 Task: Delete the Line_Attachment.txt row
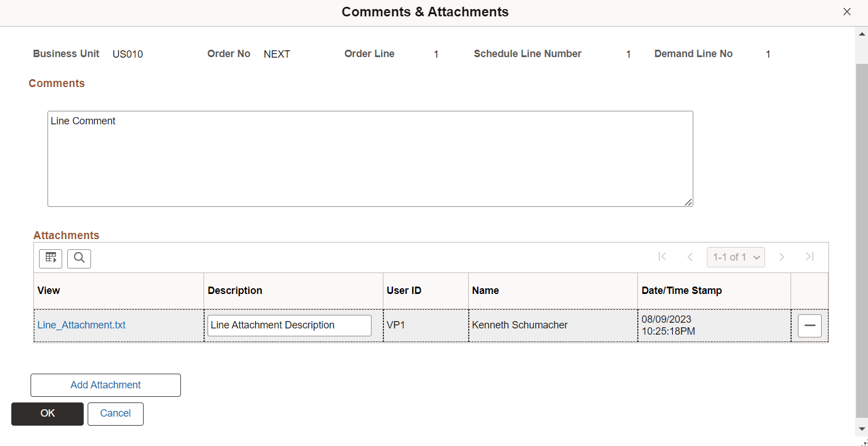pyautogui.click(x=809, y=326)
